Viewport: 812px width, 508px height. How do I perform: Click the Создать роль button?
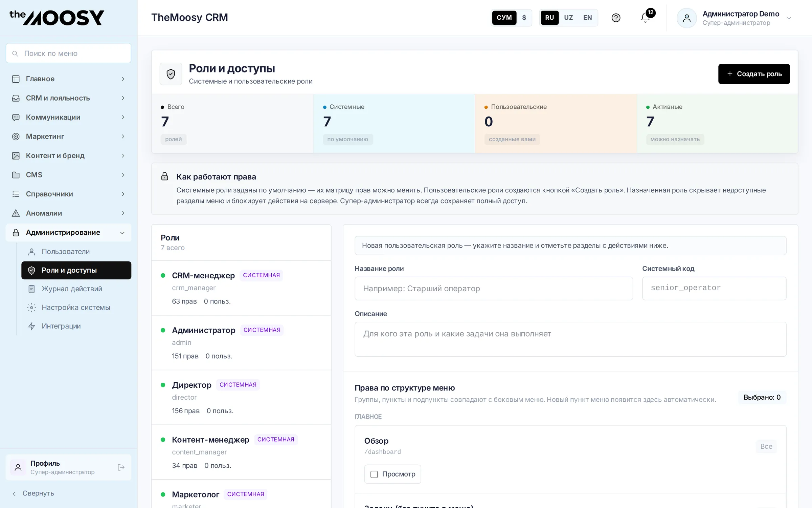754,74
